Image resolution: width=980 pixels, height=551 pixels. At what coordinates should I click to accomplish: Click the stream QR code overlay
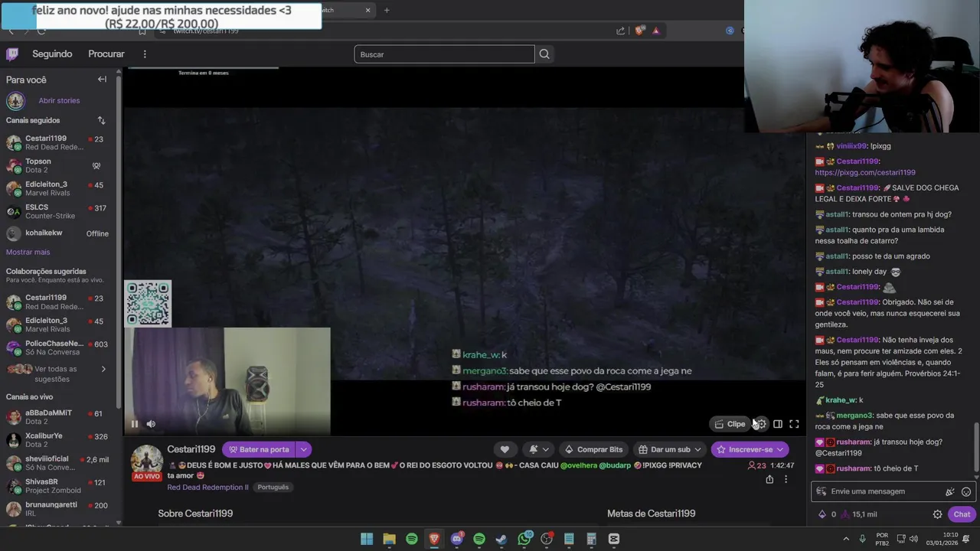click(148, 304)
